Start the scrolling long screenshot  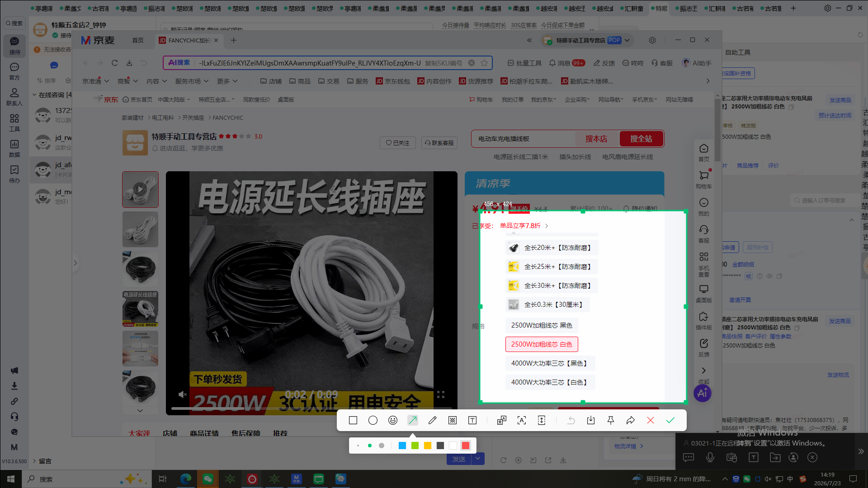pyautogui.click(x=542, y=420)
